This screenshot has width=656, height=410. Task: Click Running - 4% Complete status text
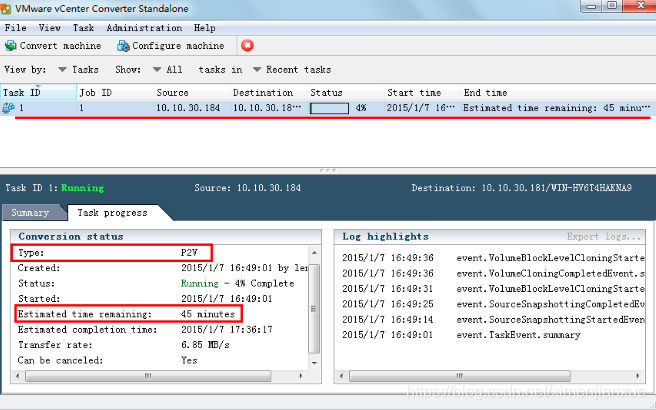click(238, 283)
